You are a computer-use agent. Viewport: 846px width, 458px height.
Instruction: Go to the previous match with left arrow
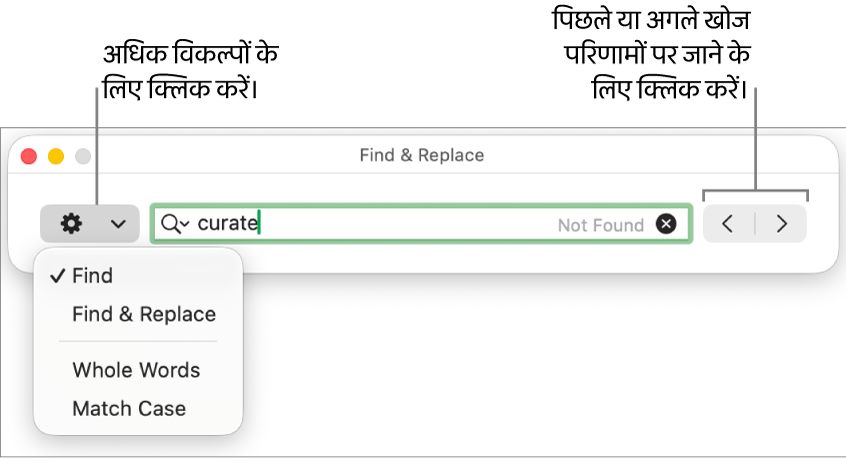(729, 224)
